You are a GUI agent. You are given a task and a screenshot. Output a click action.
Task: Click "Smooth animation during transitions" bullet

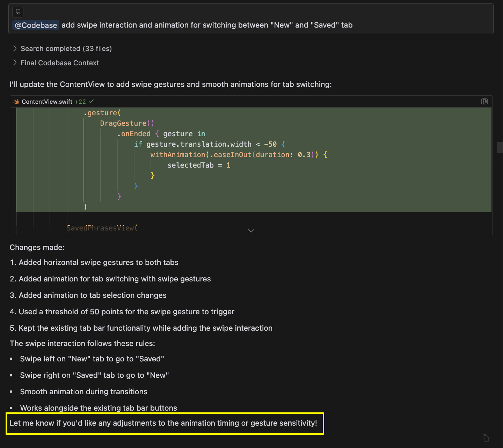83,392
